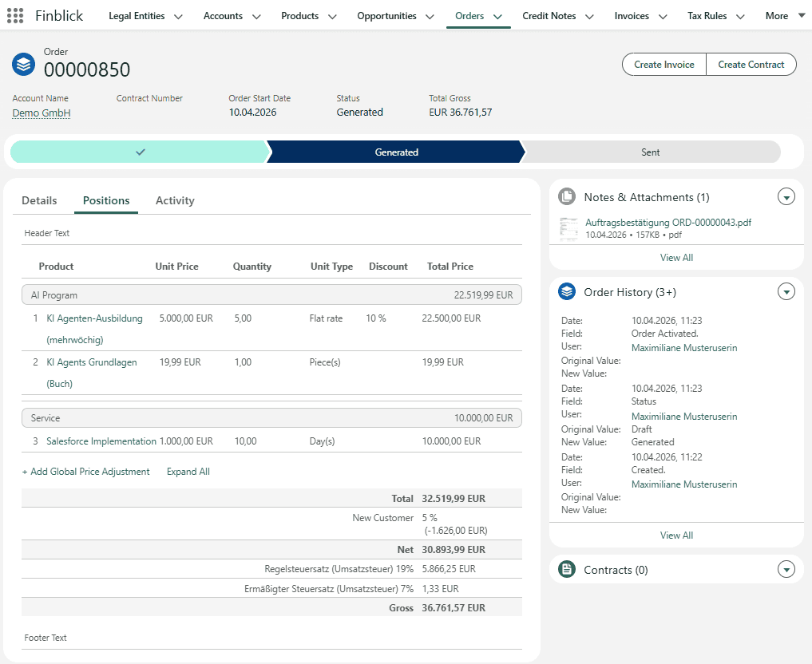Screen dimensions: 812x664
Task: Click the 10 % discount cell
Action: pyautogui.click(x=376, y=318)
